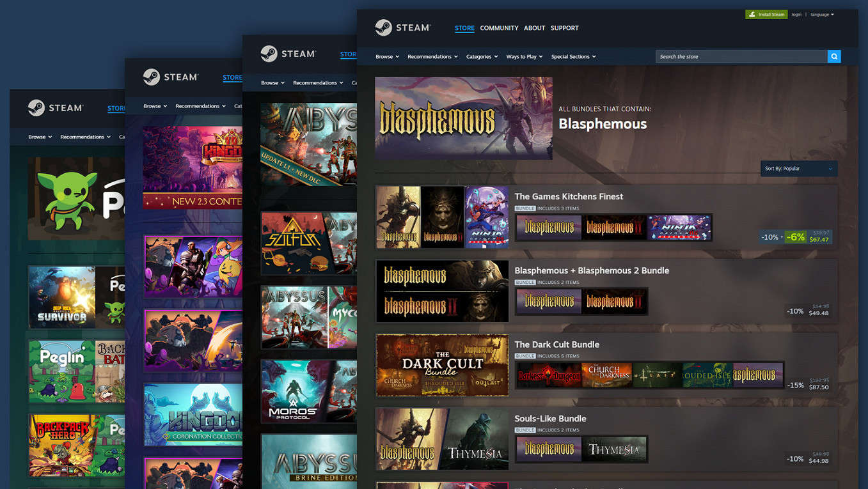This screenshot has width=868, height=489.
Task: Expand the Categories menu
Action: pyautogui.click(x=482, y=56)
